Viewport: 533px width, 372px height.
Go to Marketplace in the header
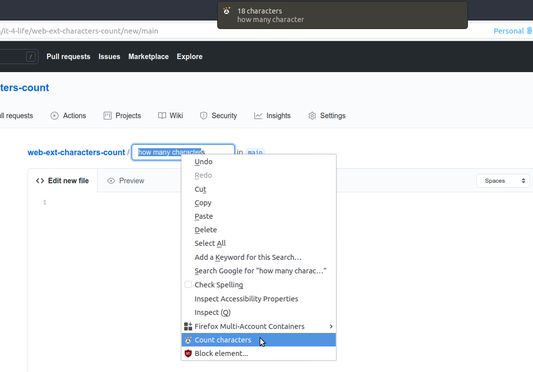(148, 56)
